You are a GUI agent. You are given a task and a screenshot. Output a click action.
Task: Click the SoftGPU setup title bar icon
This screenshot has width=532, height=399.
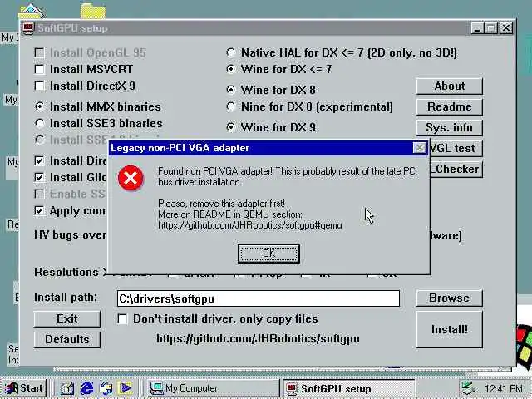[28, 27]
